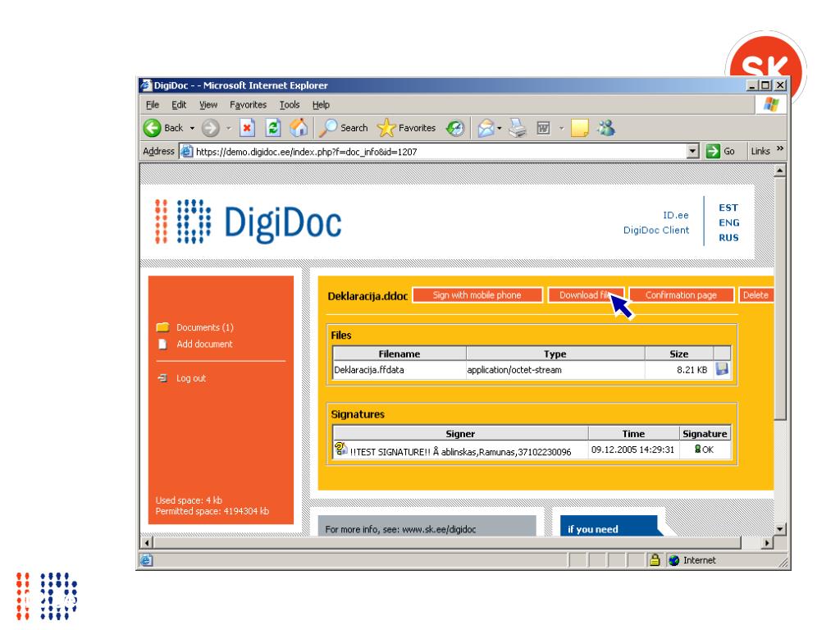Open the Favorites menu

(248, 105)
